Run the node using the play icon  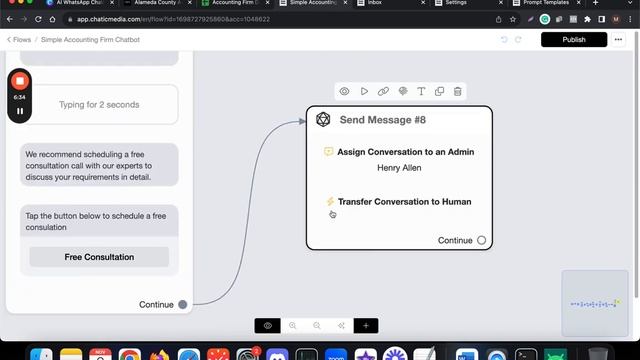point(364,91)
